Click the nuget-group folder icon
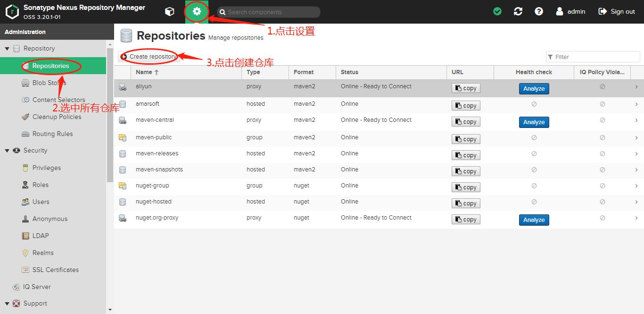644x314 pixels. 123,186
